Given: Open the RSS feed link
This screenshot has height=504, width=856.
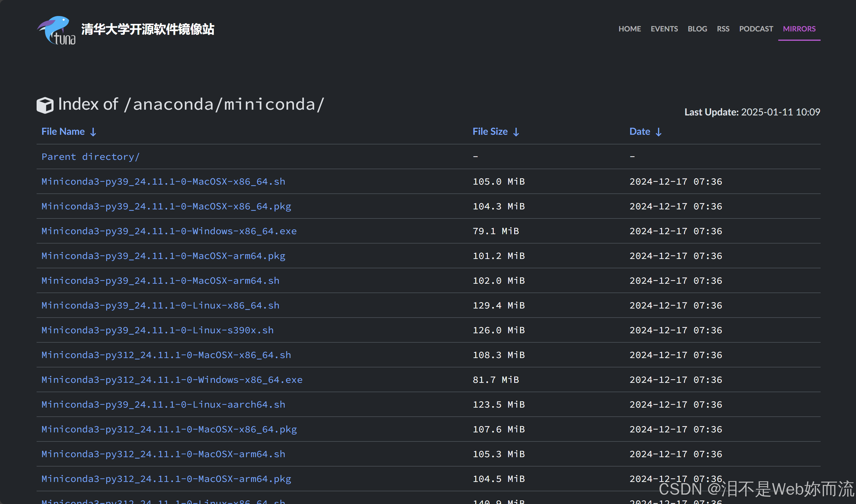Looking at the screenshot, I should point(723,29).
